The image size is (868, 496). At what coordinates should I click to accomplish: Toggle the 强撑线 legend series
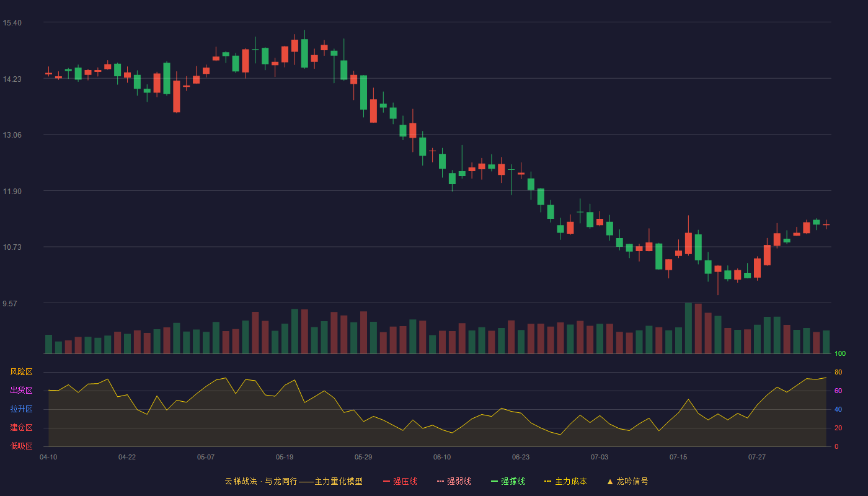(508, 481)
